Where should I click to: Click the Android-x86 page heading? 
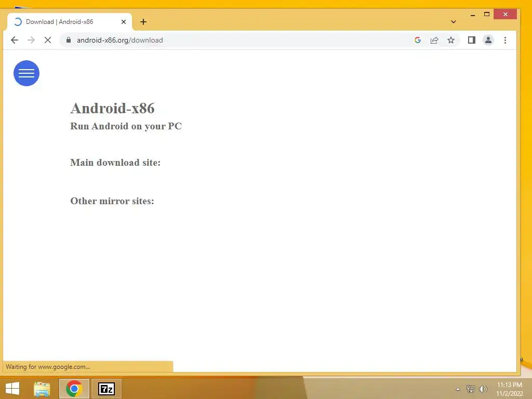112,108
